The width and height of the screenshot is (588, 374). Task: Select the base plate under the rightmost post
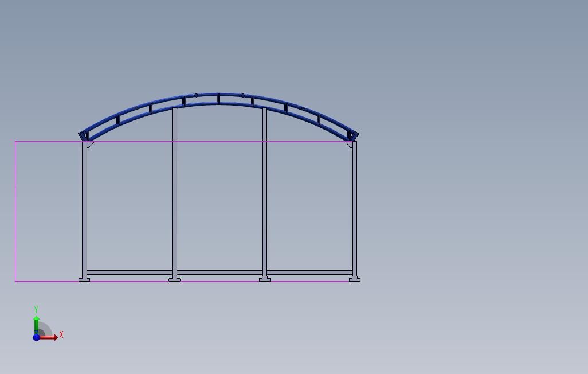click(x=355, y=279)
